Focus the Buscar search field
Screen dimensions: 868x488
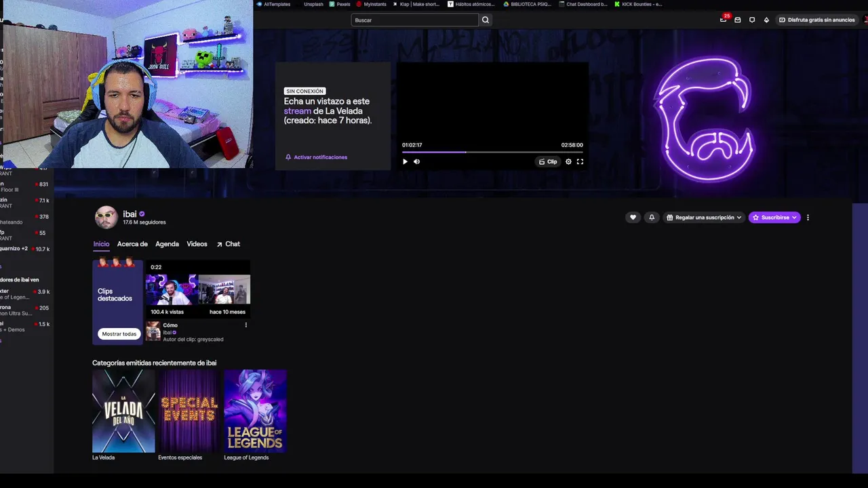[x=414, y=20]
